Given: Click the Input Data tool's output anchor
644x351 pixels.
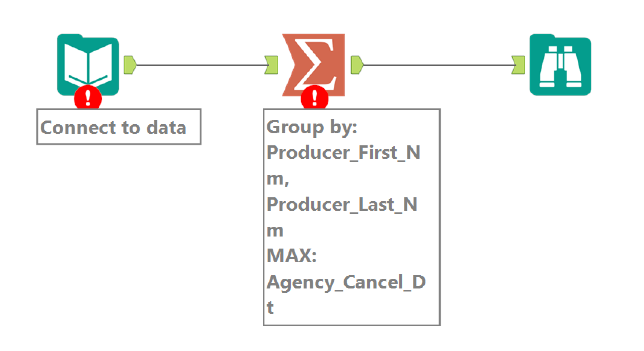Looking at the screenshot, I should [x=130, y=65].
